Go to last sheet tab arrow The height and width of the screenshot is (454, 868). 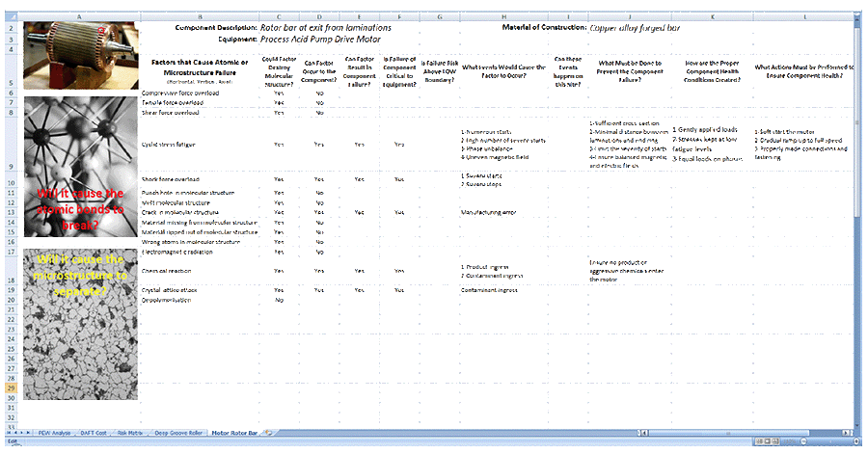[28, 433]
